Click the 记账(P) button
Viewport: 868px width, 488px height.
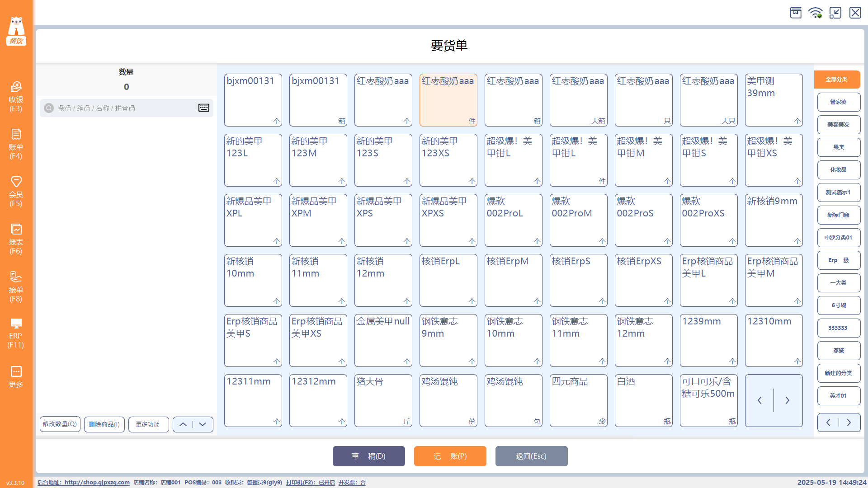pos(450,456)
